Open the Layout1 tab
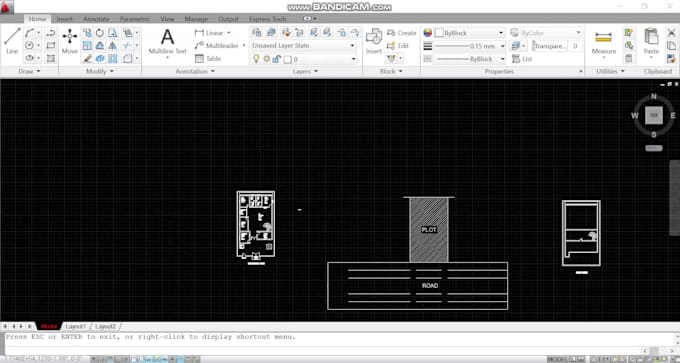This screenshot has width=680, height=363. click(x=76, y=326)
